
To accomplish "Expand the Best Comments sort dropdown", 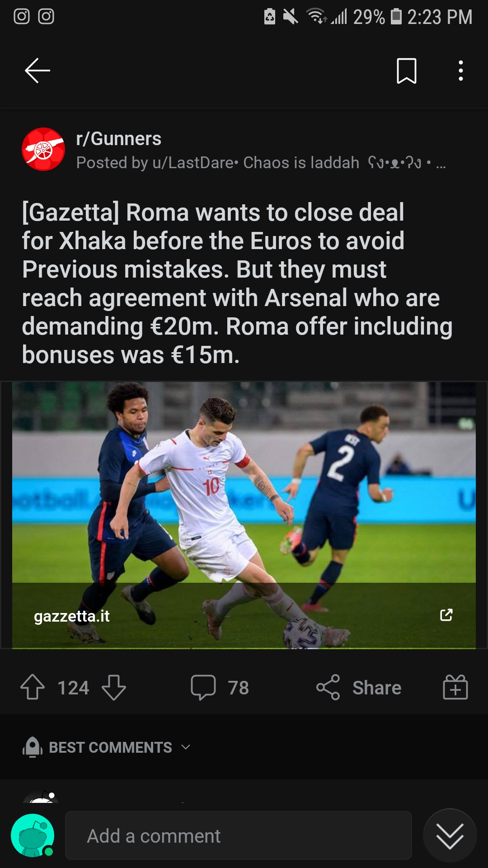I will coord(107,747).
